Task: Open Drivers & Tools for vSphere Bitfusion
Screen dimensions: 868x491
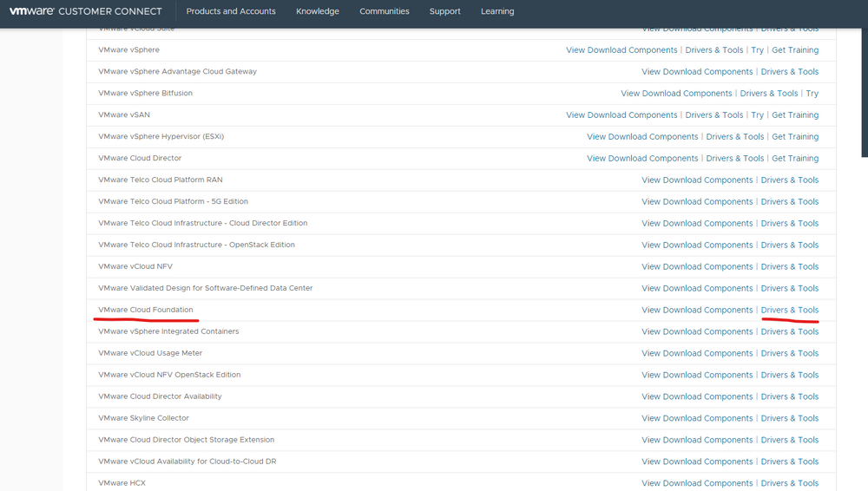Action: (x=769, y=93)
